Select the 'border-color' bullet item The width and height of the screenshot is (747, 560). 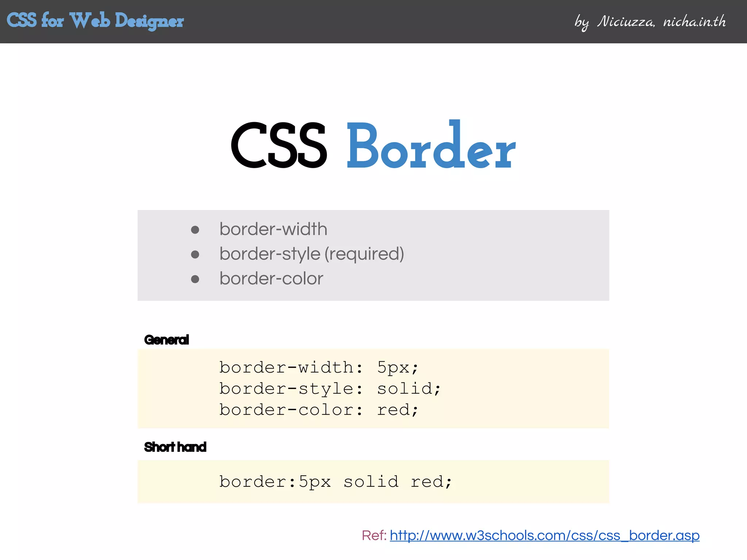(x=271, y=279)
